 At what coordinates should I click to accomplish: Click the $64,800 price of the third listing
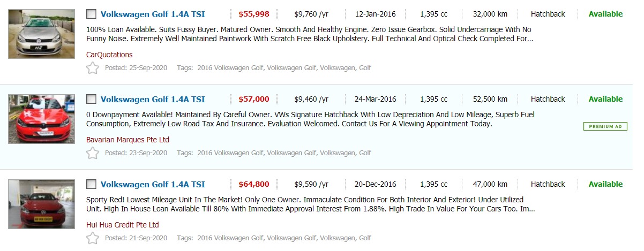pyautogui.click(x=254, y=185)
